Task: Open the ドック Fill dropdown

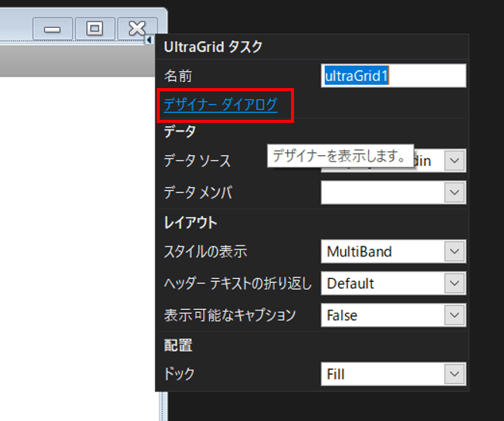Action: click(x=454, y=374)
